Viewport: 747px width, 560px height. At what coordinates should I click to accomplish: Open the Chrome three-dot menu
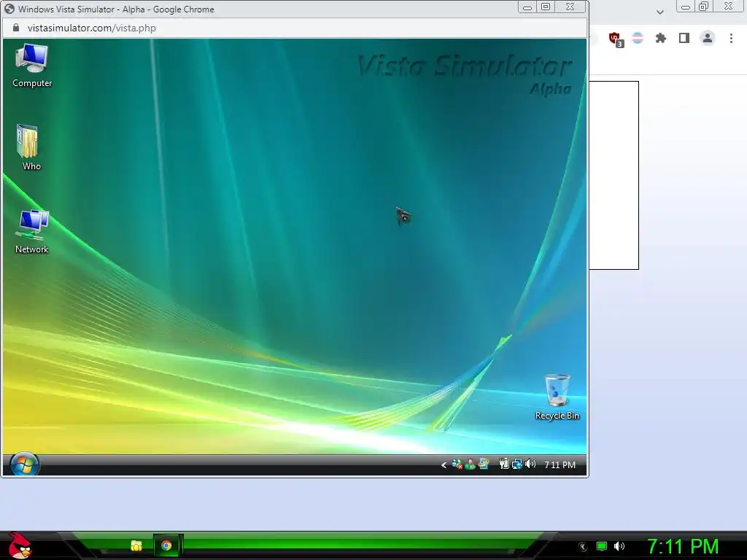[731, 38]
